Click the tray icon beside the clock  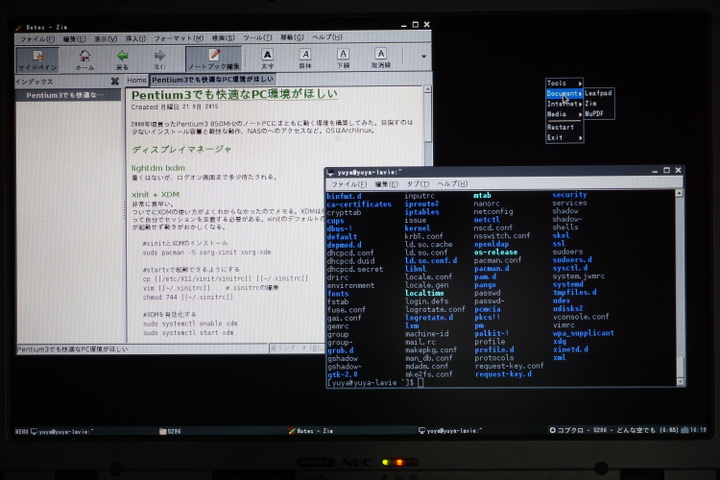tap(685, 430)
